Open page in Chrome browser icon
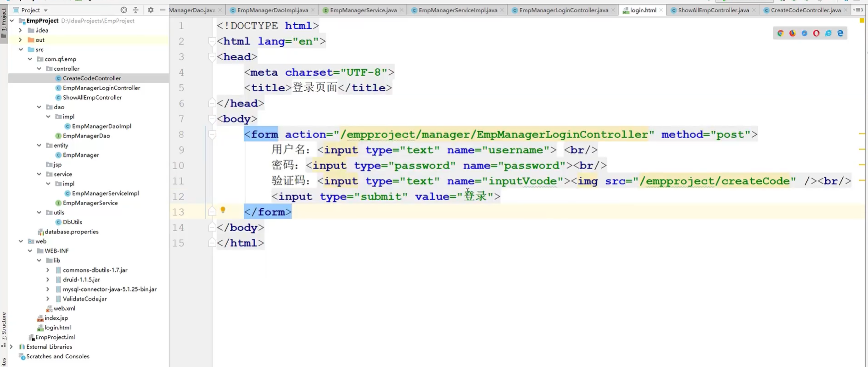 (x=780, y=33)
